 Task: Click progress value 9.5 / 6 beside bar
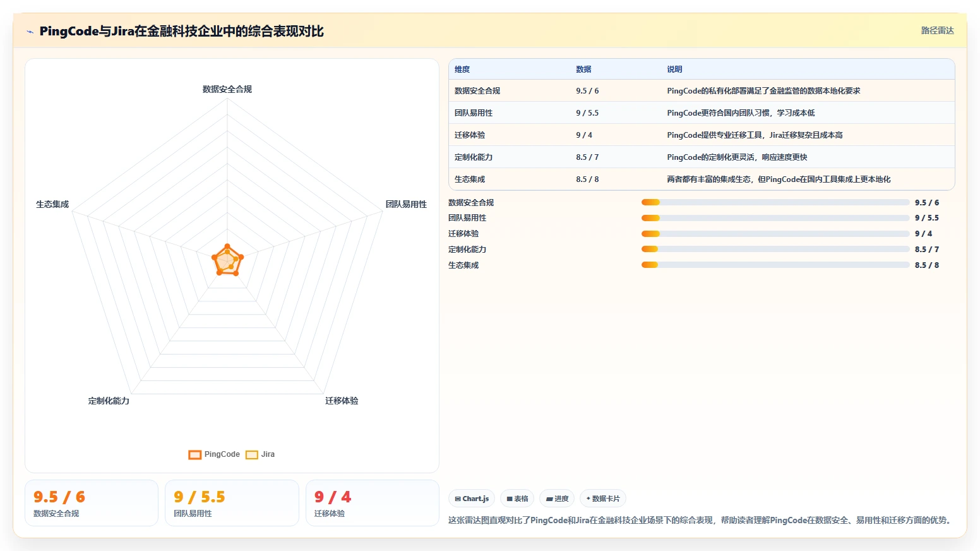pos(927,202)
